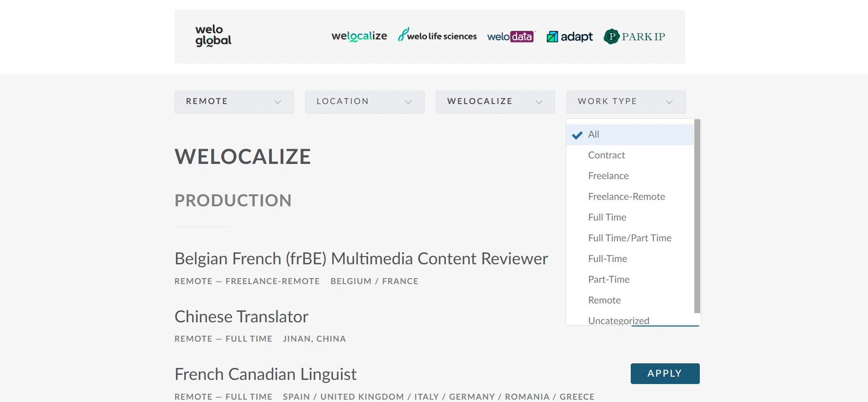
Task: Choose Remote in the work type list
Action: coord(630,300)
